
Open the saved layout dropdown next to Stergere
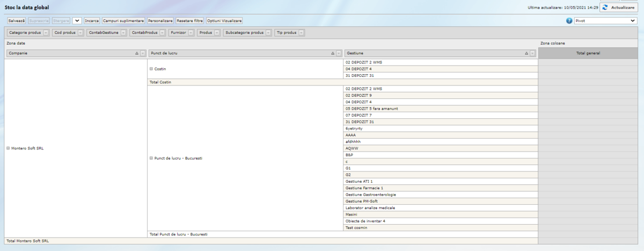77,20
